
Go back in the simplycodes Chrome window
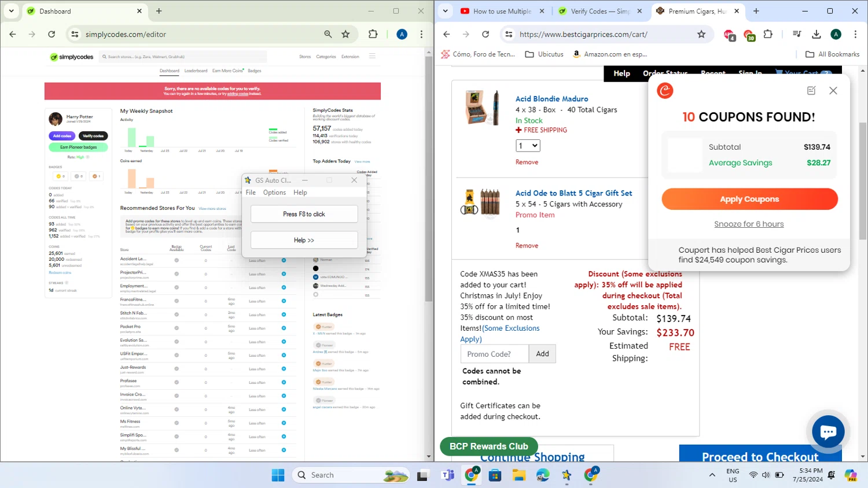pyautogui.click(x=13, y=34)
